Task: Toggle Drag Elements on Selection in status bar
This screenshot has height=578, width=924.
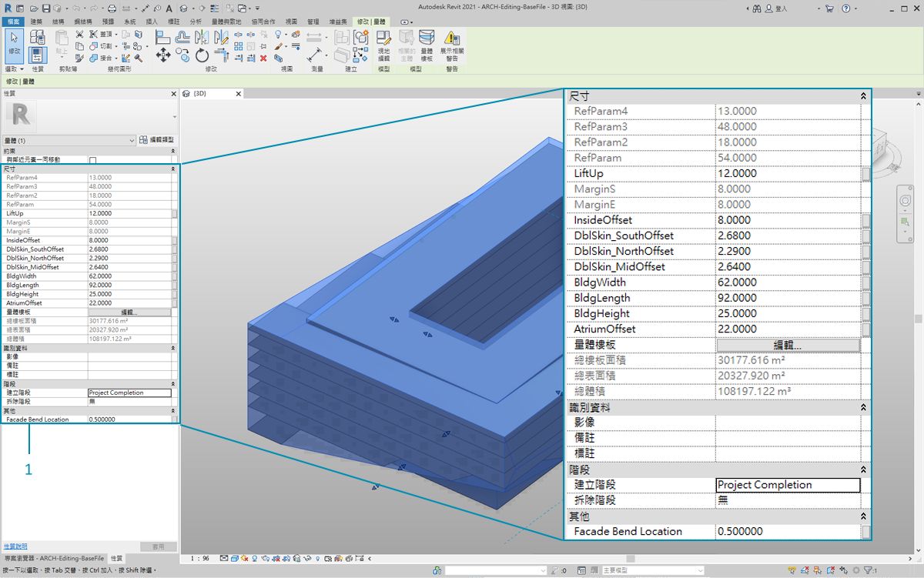Action: pos(843,570)
